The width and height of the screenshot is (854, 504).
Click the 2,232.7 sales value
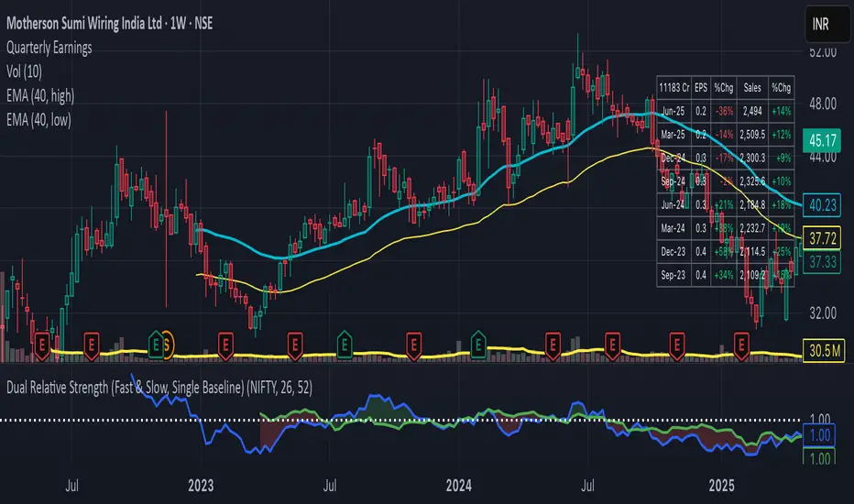pyautogui.click(x=752, y=228)
